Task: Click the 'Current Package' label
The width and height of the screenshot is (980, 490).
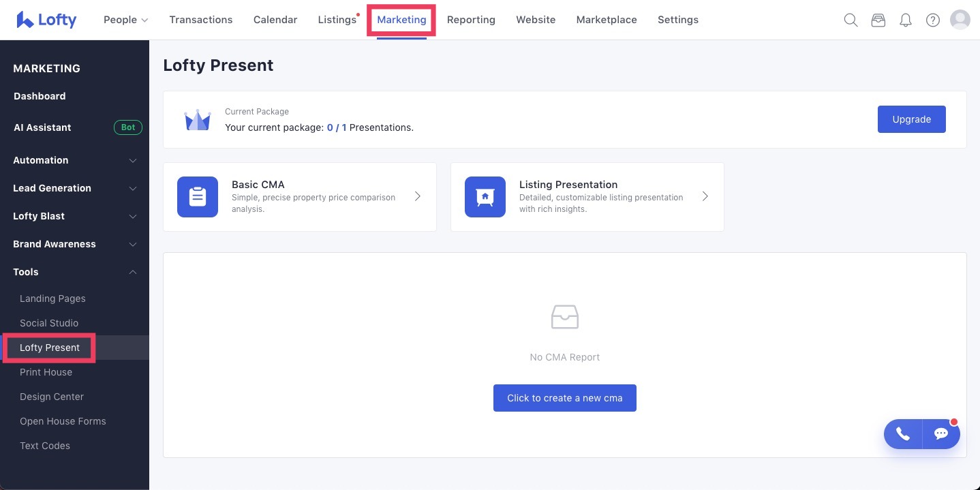Action: click(257, 112)
